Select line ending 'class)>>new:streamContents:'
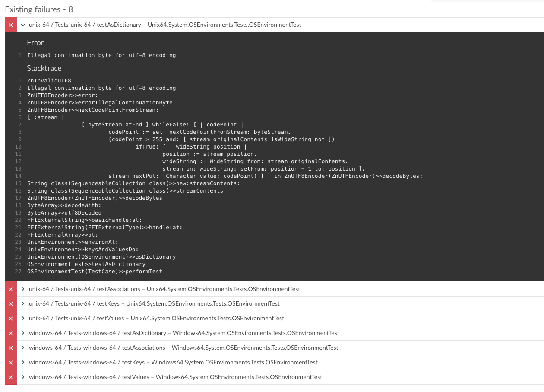 (x=133, y=183)
